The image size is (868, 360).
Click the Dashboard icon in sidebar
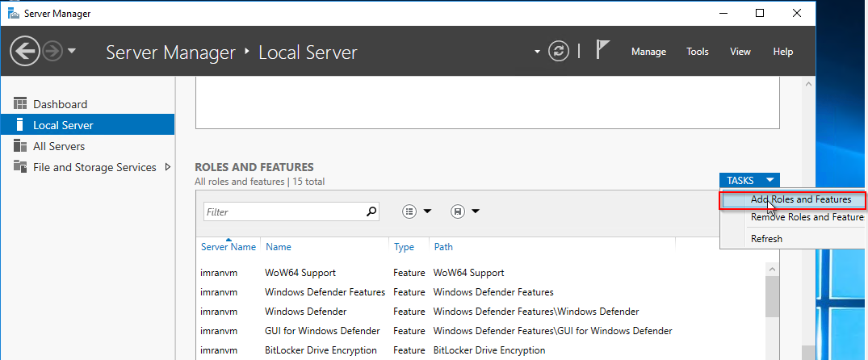point(20,104)
